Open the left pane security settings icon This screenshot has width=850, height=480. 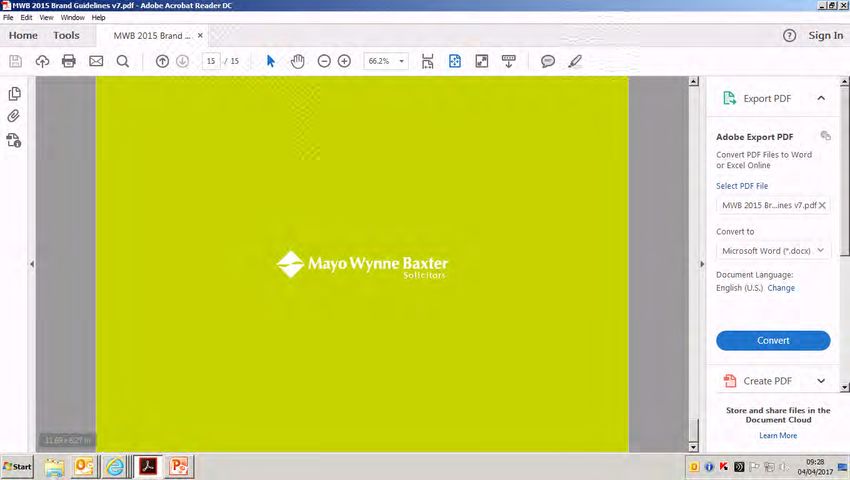click(14, 141)
